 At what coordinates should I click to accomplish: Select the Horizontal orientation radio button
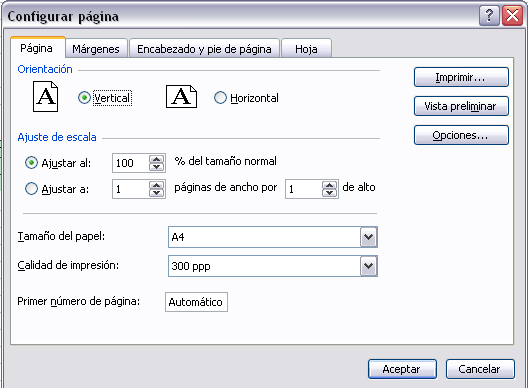click(x=220, y=98)
